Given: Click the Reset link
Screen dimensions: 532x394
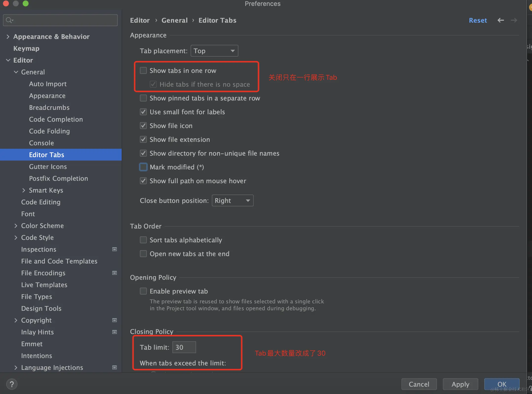Looking at the screenshot, I should (x=478, y=20).
